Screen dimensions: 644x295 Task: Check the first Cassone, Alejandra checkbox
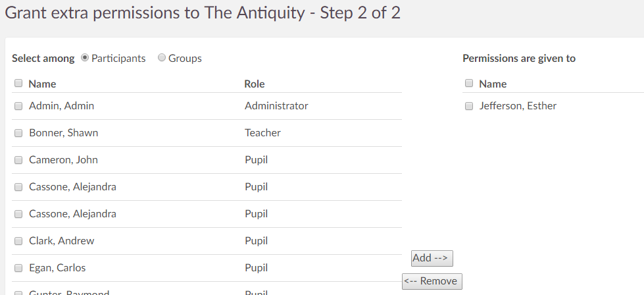18,187
